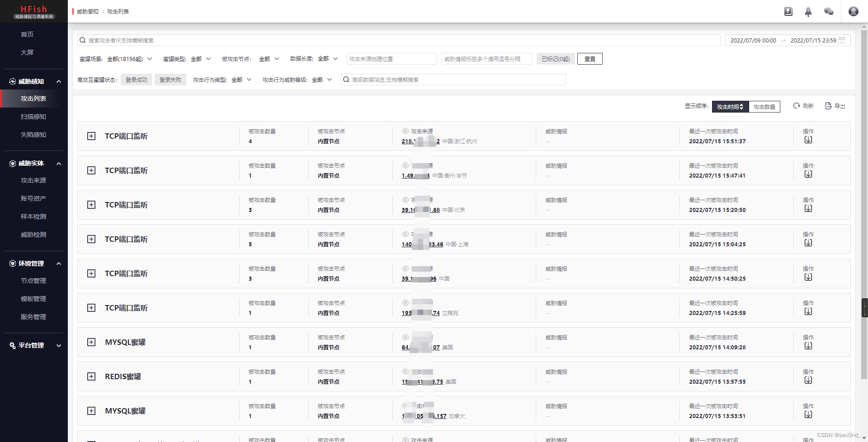Open 攻击来源 in sidebar

tap(33, 180)
